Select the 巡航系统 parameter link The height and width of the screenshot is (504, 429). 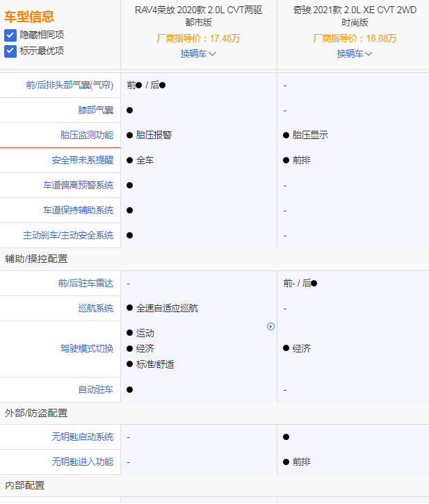click(x=96, y=309)
